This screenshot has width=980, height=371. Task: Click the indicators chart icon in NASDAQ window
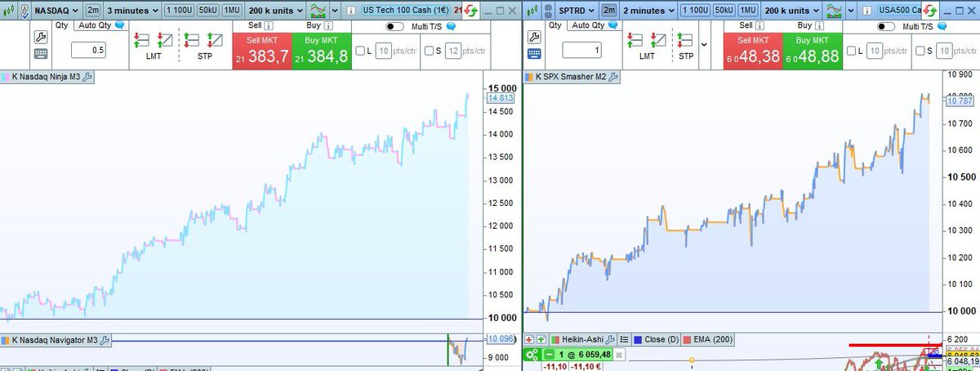pyautogui.click(x=318, y=10)
